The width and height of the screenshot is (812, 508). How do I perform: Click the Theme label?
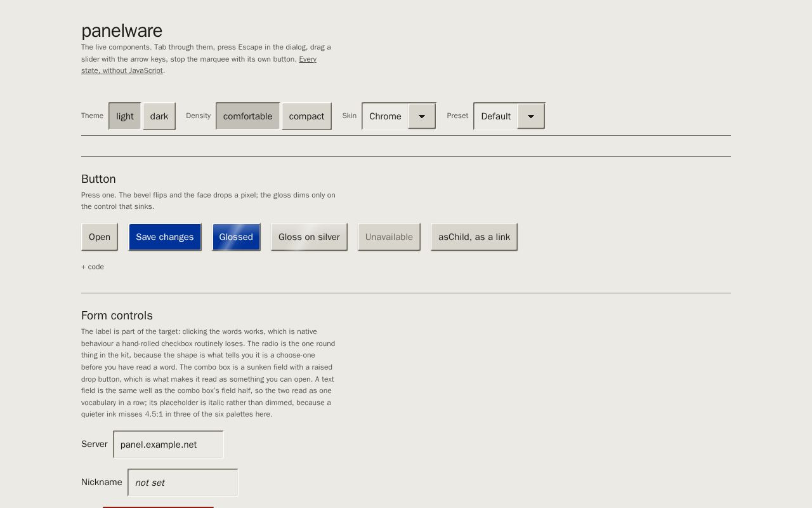click(92, 116)
